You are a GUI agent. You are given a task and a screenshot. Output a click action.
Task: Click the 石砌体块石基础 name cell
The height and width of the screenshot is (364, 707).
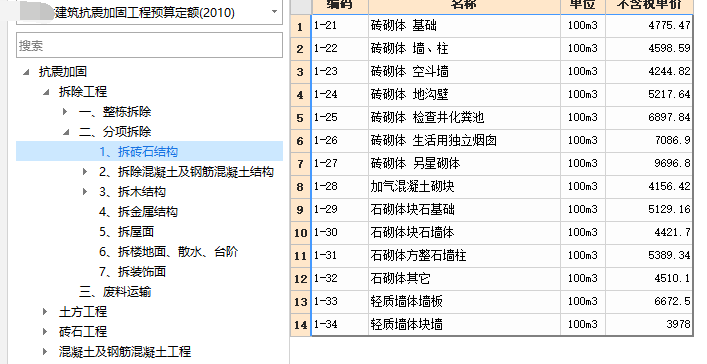pyautogui.click(x=464, y=210)
